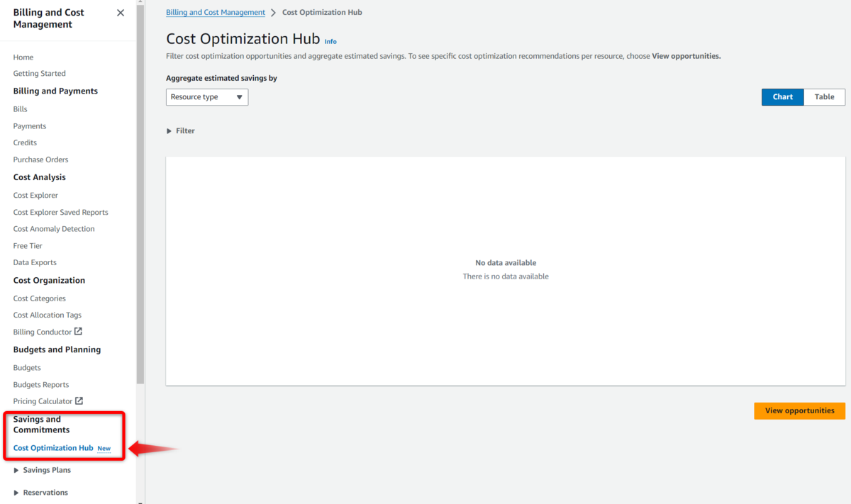Screen dimensions: 851x504
Task: Open Getting Started page
Action: pos(40,74)
